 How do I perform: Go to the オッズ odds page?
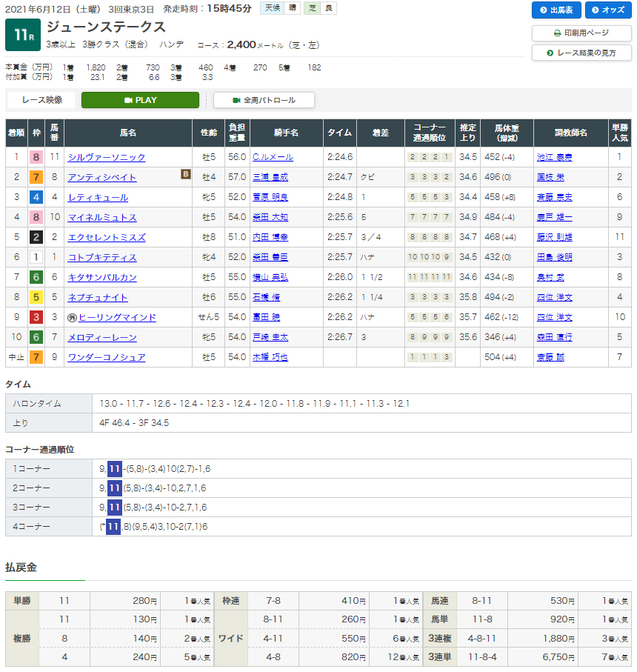coord(607,10)
